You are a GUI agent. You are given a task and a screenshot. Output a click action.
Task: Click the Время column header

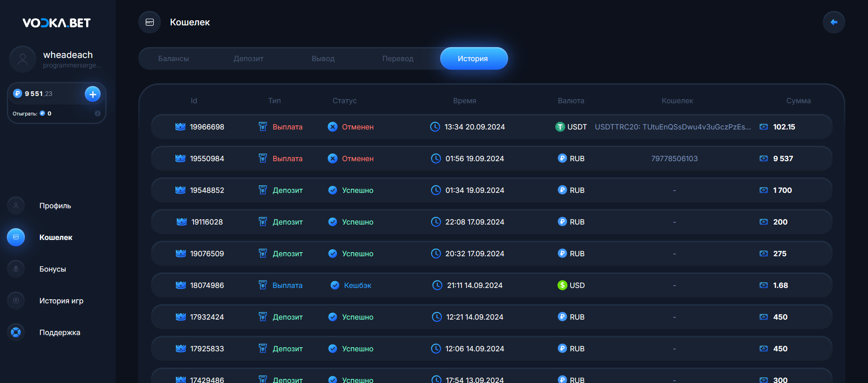pos(465,101)
